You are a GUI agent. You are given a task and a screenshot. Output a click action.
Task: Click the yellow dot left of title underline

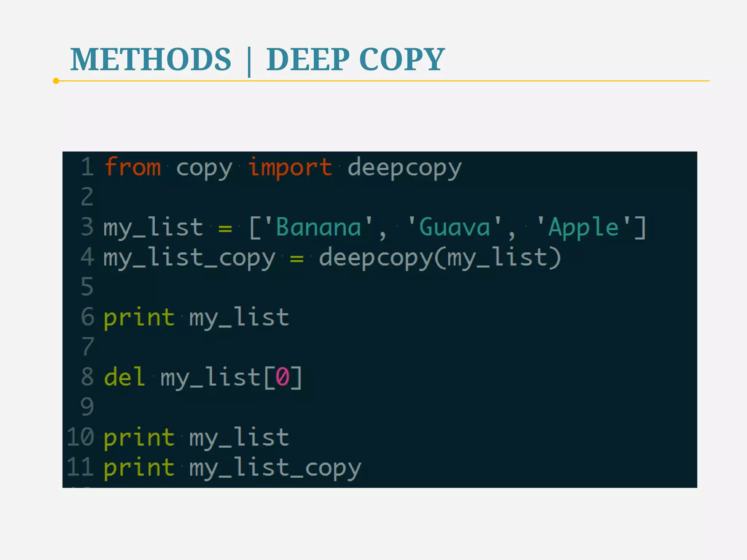56,81
